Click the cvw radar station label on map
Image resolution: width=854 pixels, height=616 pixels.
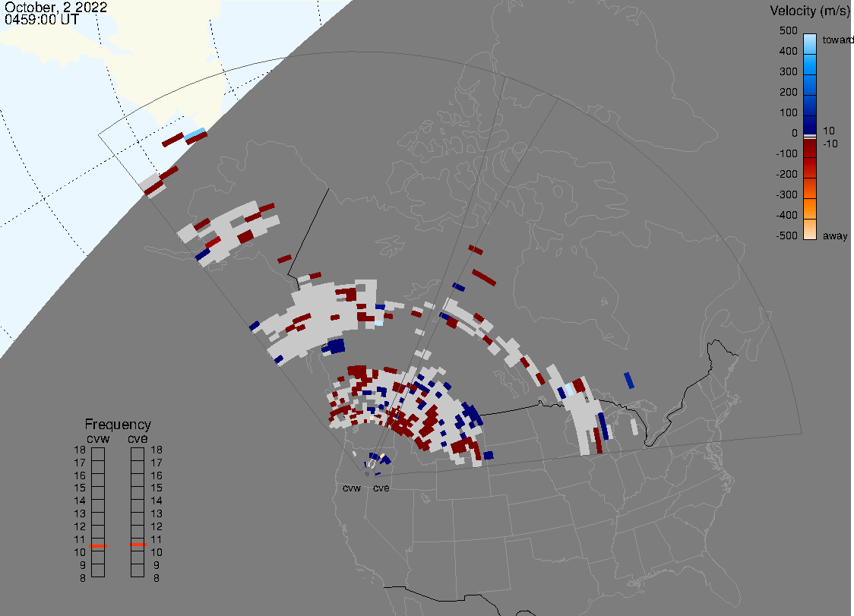point(352,488)
